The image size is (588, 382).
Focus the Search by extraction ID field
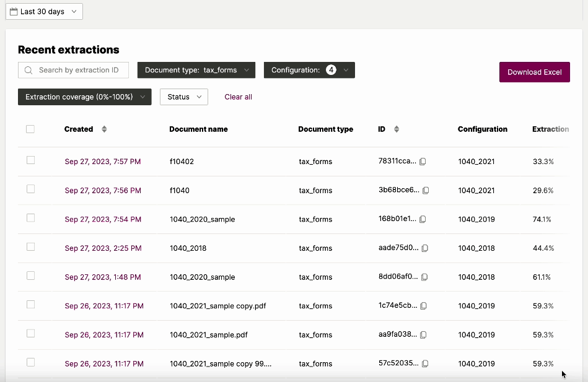click(x=73, y=70)
